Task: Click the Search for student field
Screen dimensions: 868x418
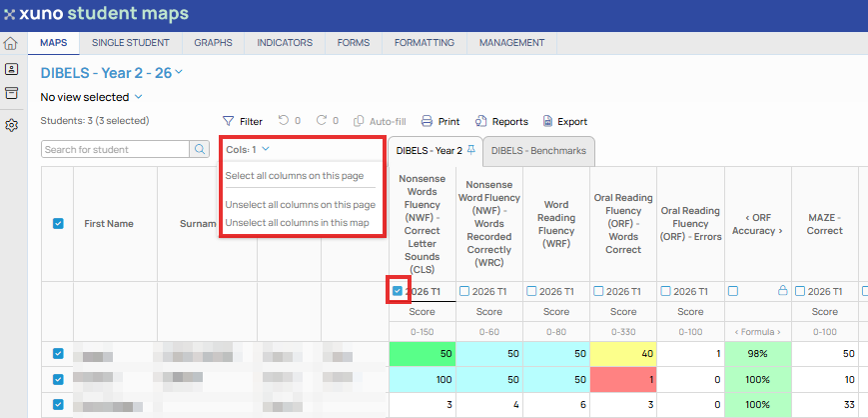Action: [x=115, y=149]
